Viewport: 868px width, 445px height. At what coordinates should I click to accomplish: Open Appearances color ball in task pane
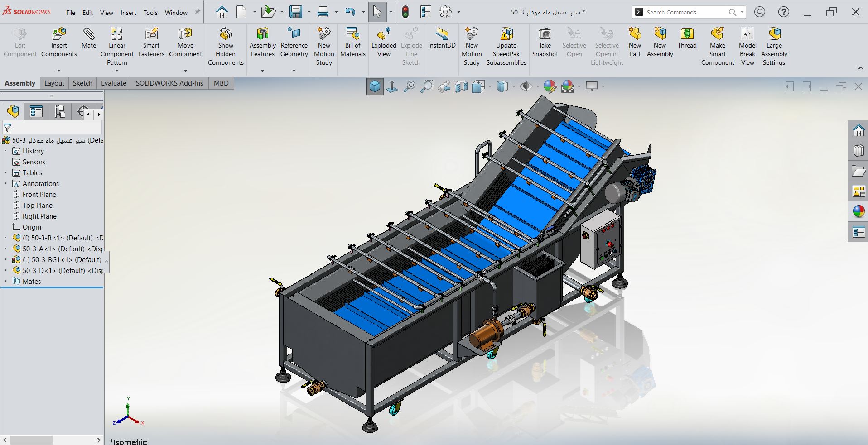coord(858,211)
